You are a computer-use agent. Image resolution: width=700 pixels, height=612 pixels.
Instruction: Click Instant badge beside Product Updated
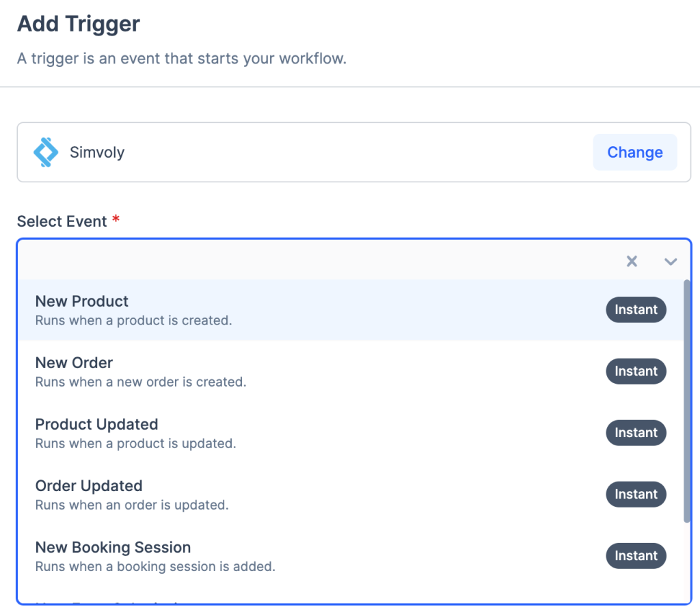636,432
